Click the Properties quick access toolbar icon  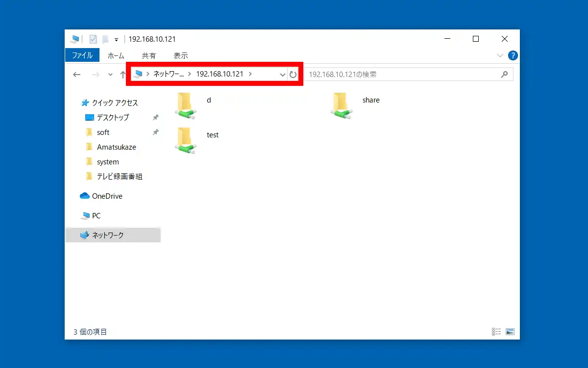93,39
